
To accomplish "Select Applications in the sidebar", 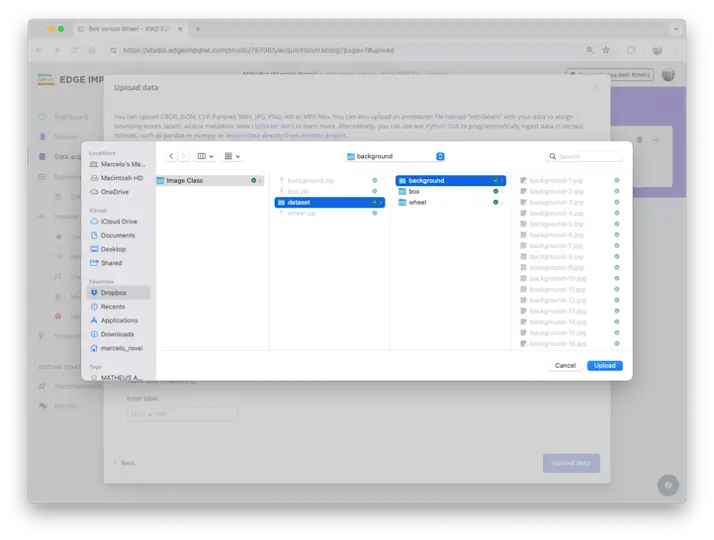I will (x=119, y=320).
